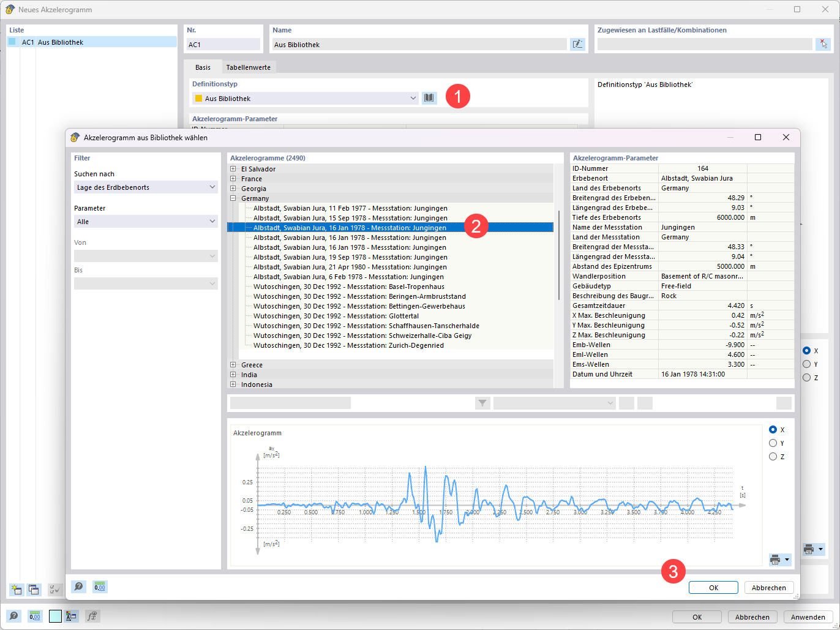
Task: Open the Suchen nach dropdown
Action: pyautogui.click(x=146, y=187)
